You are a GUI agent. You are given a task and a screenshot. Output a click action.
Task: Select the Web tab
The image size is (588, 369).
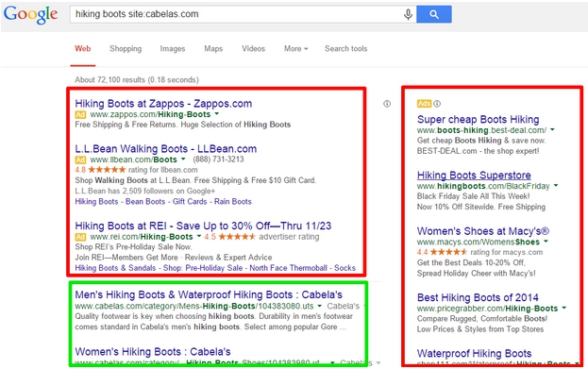pyautogui.click(x=82, y=49)
